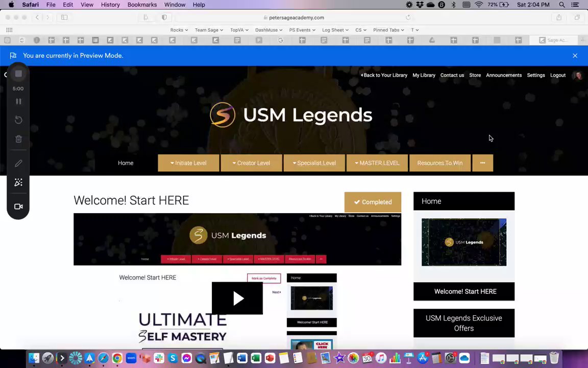The image size is (588, 368).
Task: Open the more options ellipsis tab
Action: (483, 163)
